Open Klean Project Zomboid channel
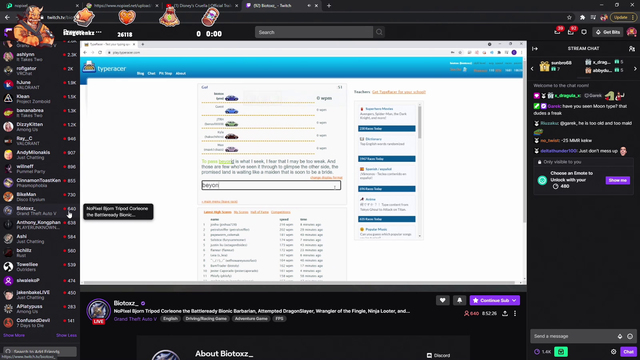This screenshot has width=640, height=360. click(x=40, y=99)
